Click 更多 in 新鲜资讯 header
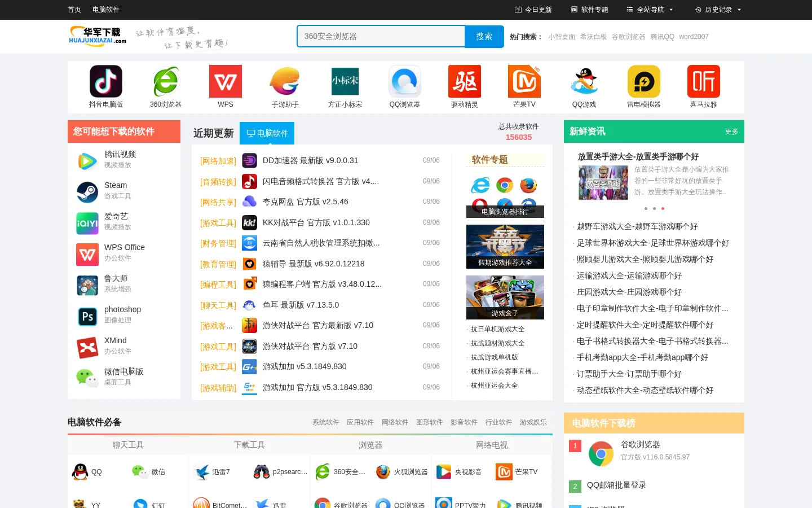The height and width of the screenshot is (508, 812). [732, 132]
